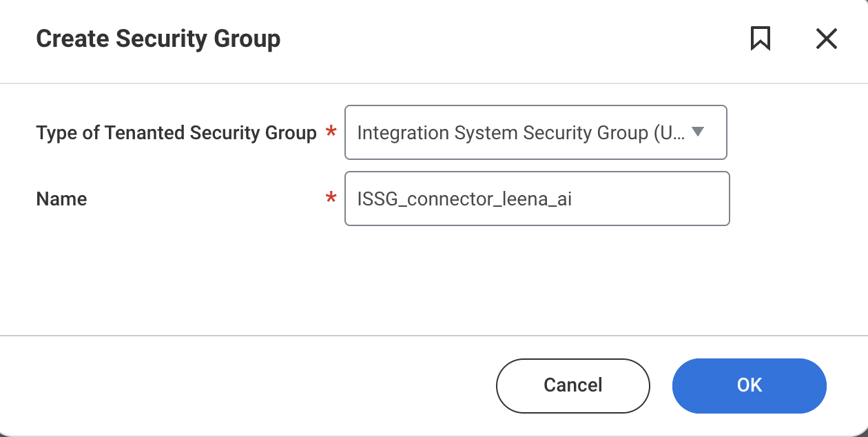Click the ISSG_connector_leena_ai text
This screenshot has width=868, height=437.
coord(464,199)
